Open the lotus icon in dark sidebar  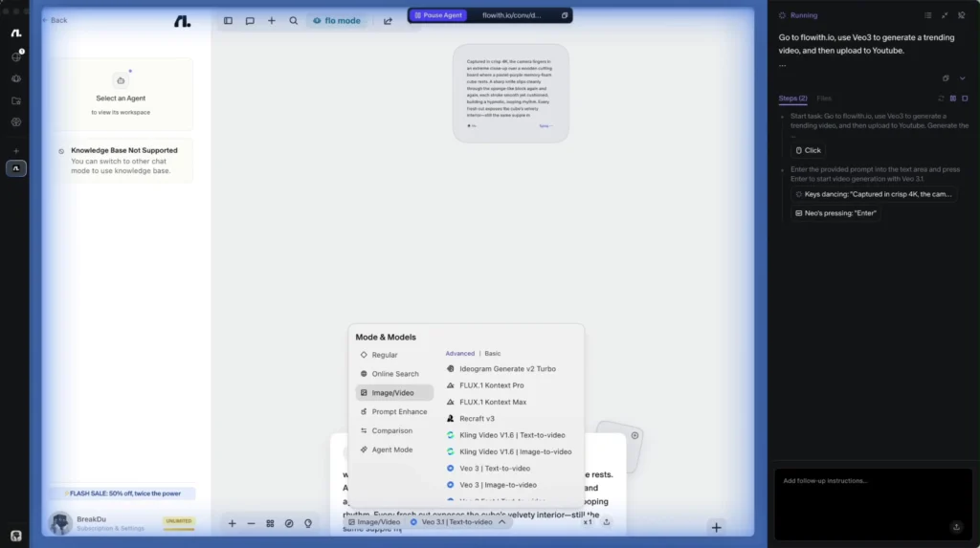tap(16, 78)
